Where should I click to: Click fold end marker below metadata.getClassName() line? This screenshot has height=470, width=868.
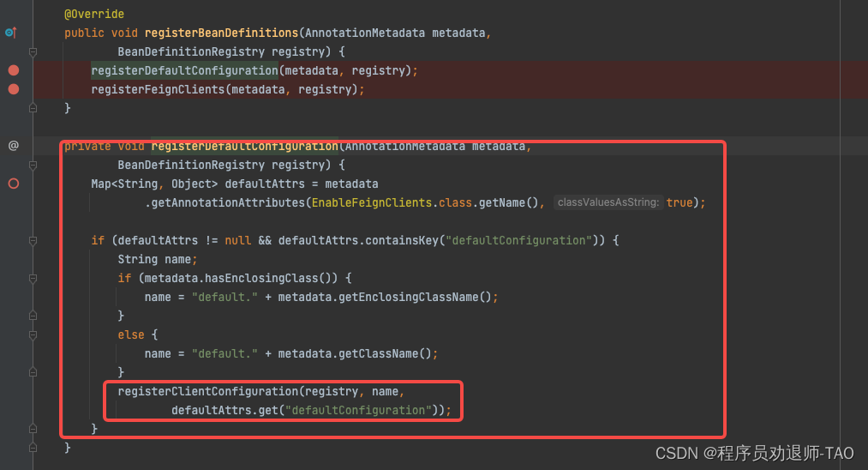coord(33,372)
